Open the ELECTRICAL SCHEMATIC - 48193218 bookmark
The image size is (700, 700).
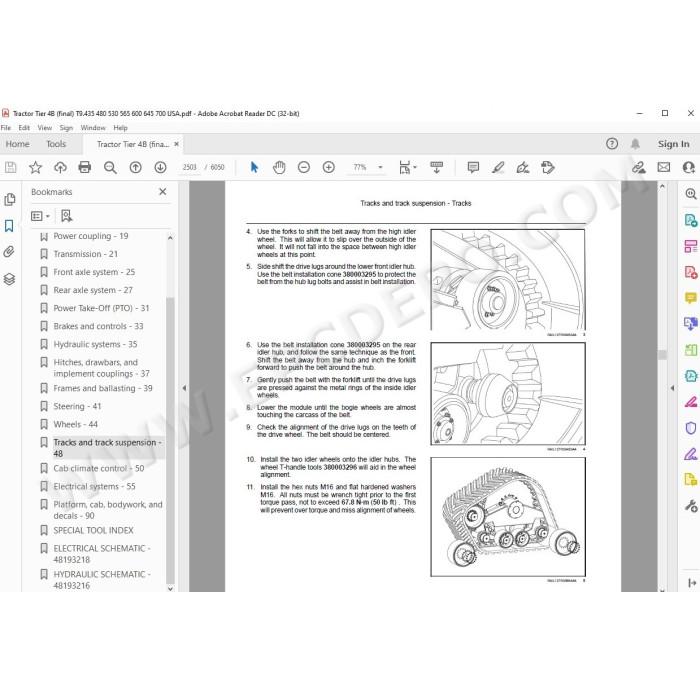click(102, 554)
